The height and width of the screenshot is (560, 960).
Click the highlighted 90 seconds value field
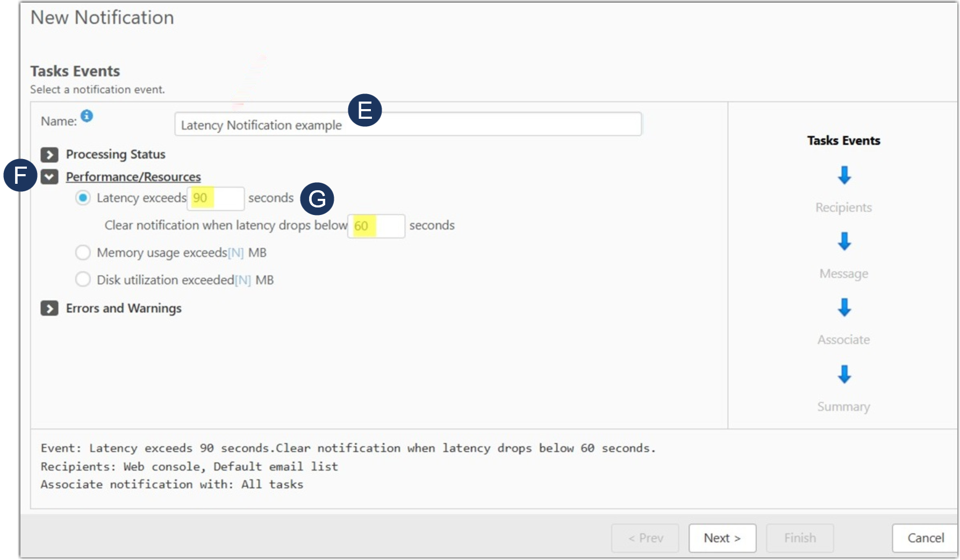point(215,198)
